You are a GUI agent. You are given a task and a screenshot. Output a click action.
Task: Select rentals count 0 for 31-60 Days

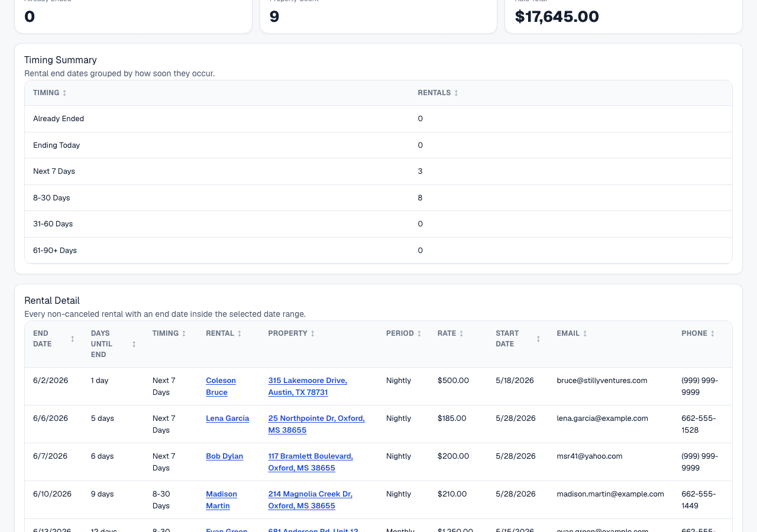[420, 224]
